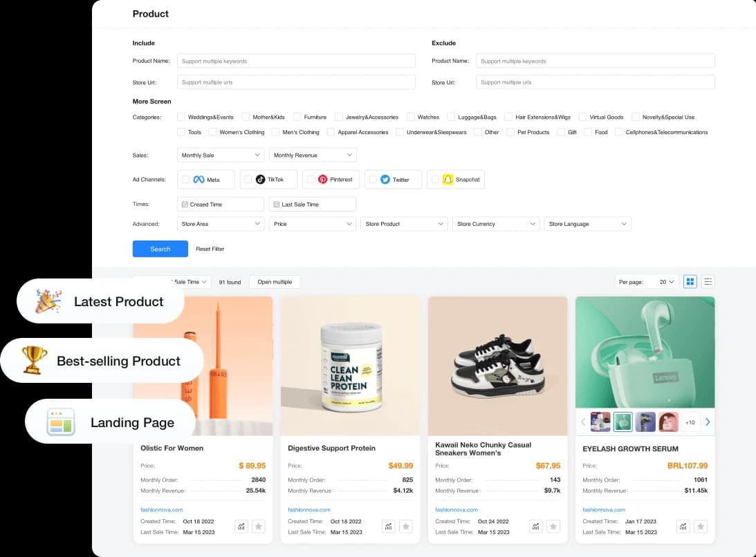756x557 pixels.
Task: Click Include Product Name input field
Action: 296,62
